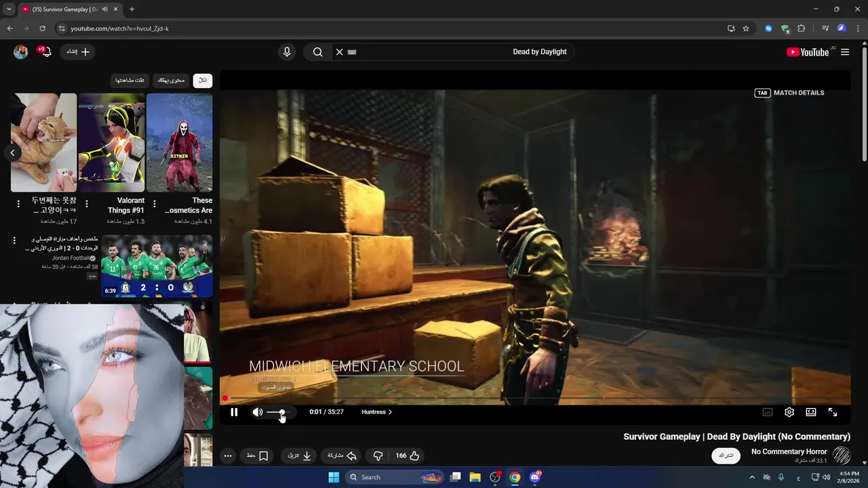The image size is (868, 488).
Task: Open the ghost-face 'These ...osmetics Are' Short
Action: 180,143
